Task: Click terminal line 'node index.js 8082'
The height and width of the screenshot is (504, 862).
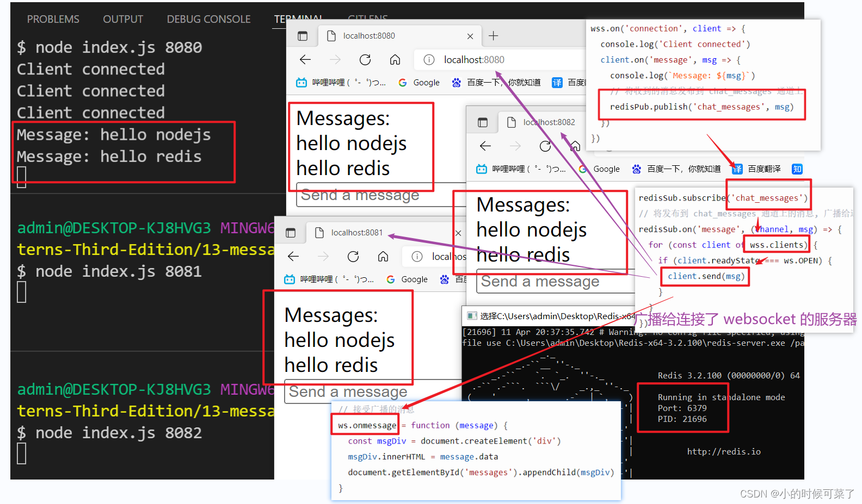Action: click(119, 433)
